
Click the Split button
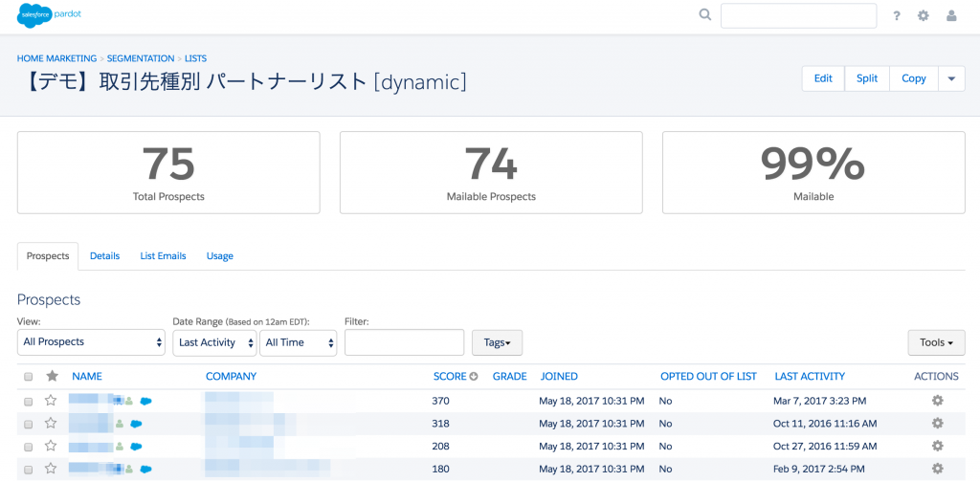click(x=867, y=78)
